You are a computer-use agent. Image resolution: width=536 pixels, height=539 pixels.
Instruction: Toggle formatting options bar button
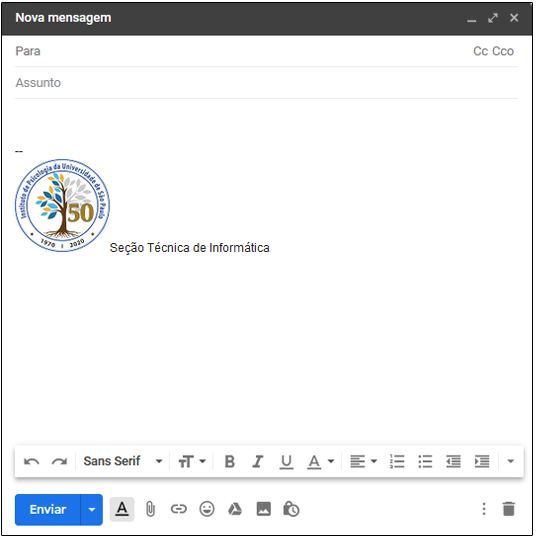(x=122, y=509)
